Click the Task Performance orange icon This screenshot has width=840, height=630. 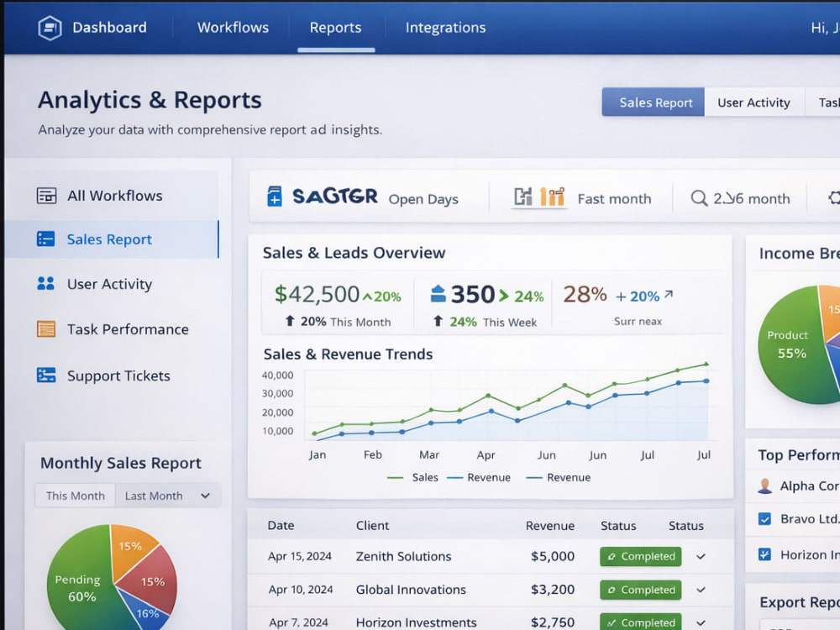click(45, 328)
